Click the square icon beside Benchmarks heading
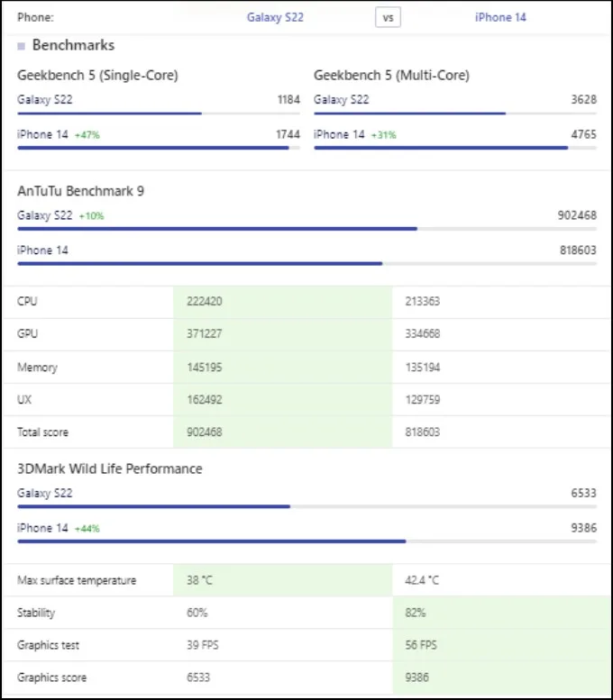Viewport: 613px width, 700px height. pos(21,46)
